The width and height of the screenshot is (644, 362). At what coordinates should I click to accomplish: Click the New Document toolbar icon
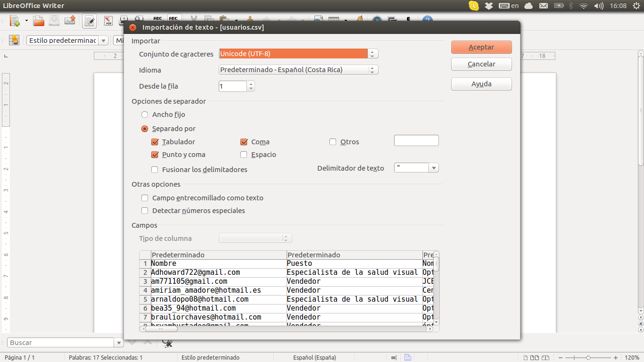pyautogui.click(x=15, y=20)
